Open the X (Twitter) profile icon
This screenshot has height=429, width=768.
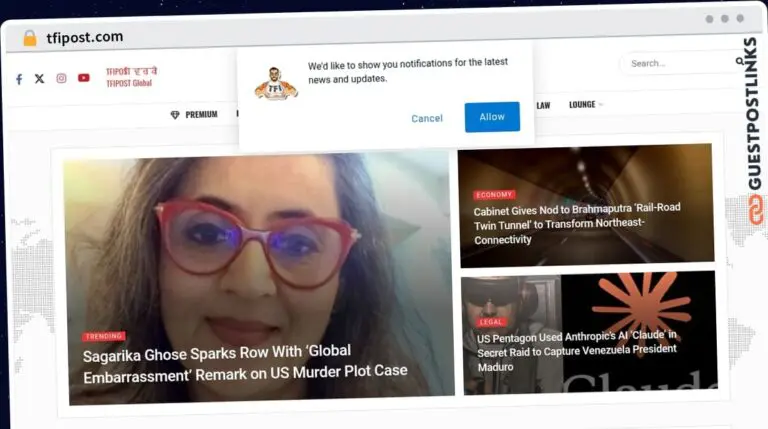[x=40, y=79]
